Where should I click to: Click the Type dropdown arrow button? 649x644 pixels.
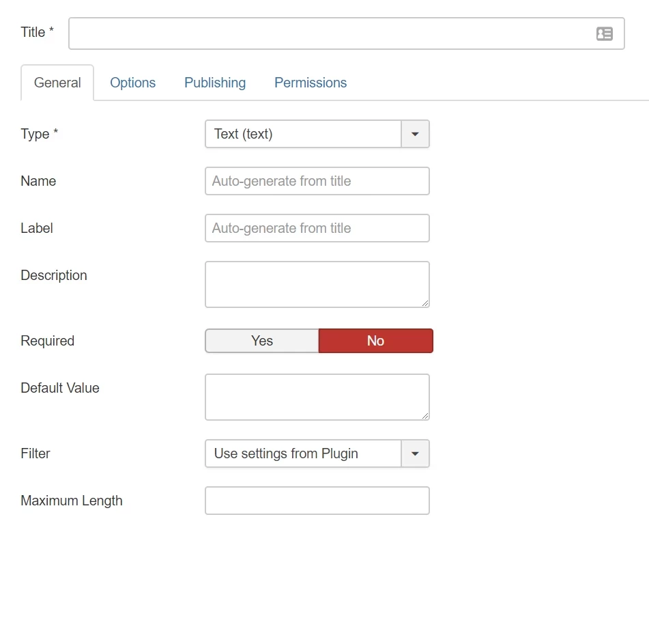pyautogui.click(x=415, y=134)
